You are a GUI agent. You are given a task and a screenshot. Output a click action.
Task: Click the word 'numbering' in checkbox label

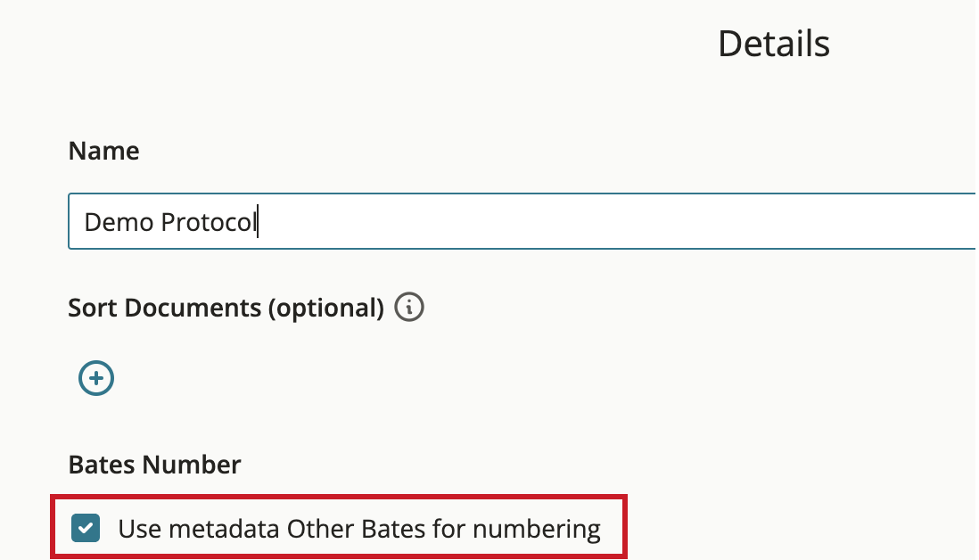(x=537, y=530)
